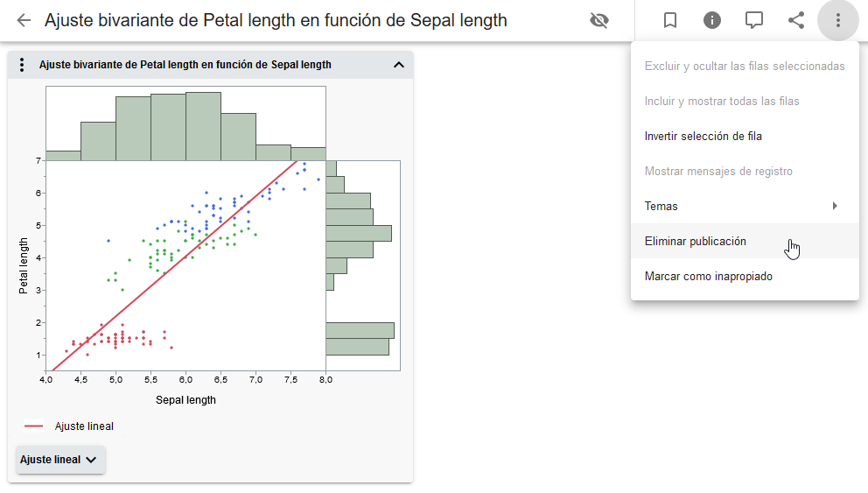
Task: Select Marcar como inapropiado
Action: (x=708, y=276)
